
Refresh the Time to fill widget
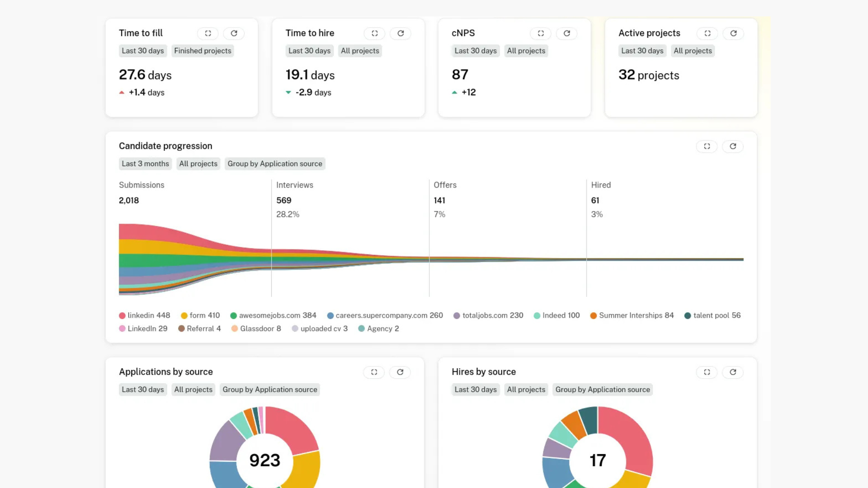coord(234,33)
